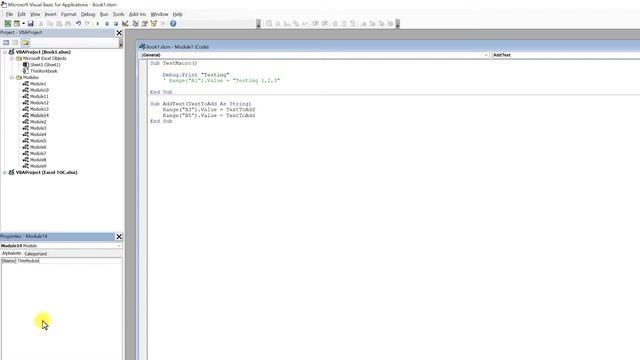Click the (Name) property value field

tap(69, 261)
